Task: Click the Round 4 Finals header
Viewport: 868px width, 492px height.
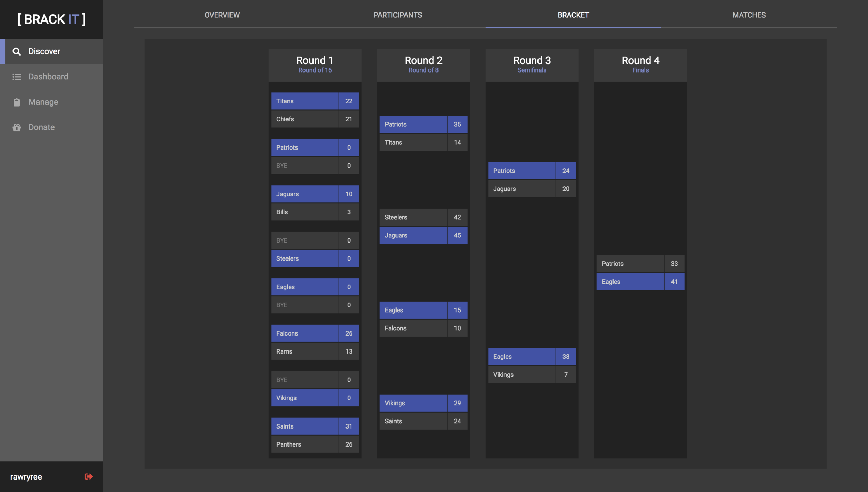Action: pos(640,65)
